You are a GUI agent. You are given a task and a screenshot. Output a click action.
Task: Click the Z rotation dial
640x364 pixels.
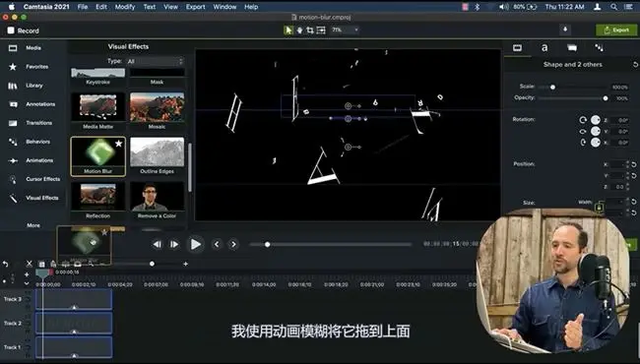click(x=595, y=120)
